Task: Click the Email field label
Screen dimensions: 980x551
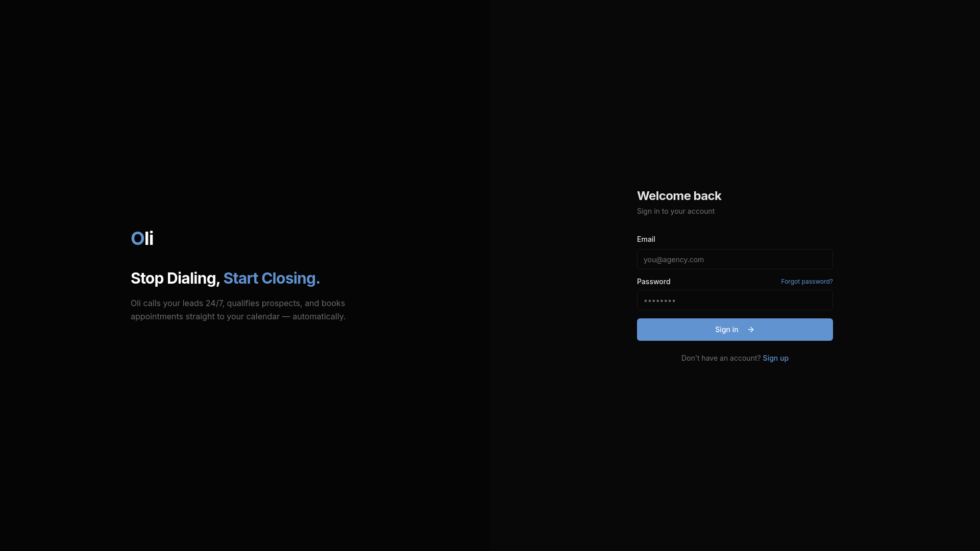Action: coord(646,239)
